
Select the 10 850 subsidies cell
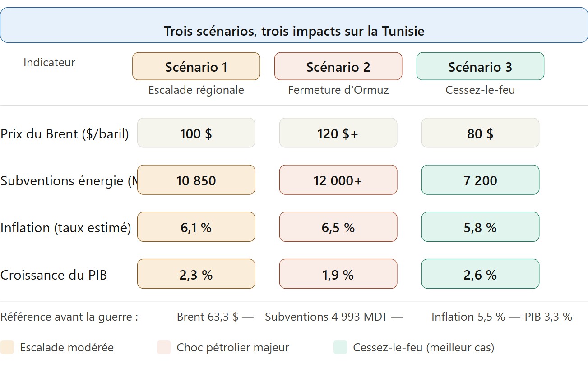coord(196,180)
